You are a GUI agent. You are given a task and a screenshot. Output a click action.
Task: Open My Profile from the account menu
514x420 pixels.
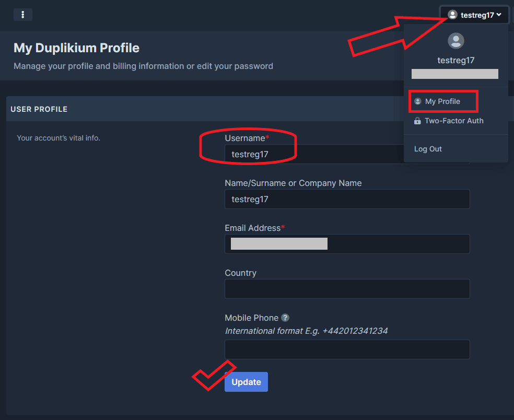pos(442,101)
